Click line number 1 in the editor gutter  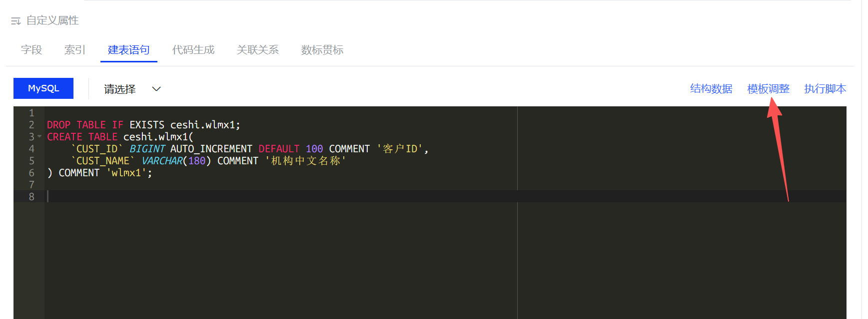tap(31, 113)
